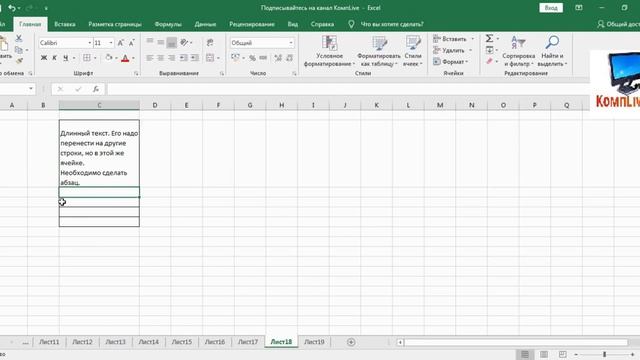This screenshot has width=640, height=360.
Task: Open the Вставка ribbon tab
Action: 65,24
